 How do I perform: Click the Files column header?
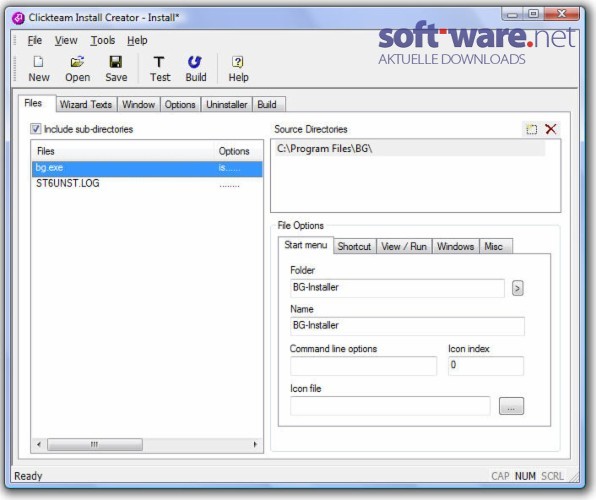(x=123, y=151)
